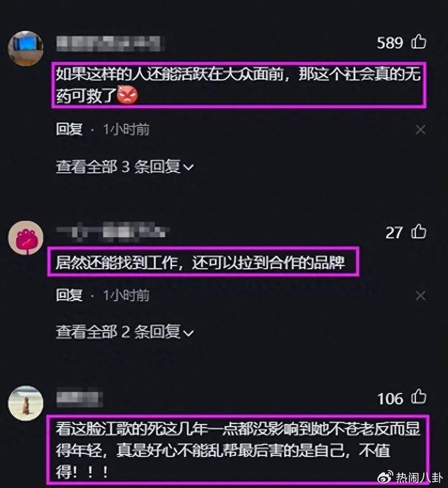Like the comment with 589 likes
Image resolution: width=448 pixels, height=488 pixels.
point(419,42)
